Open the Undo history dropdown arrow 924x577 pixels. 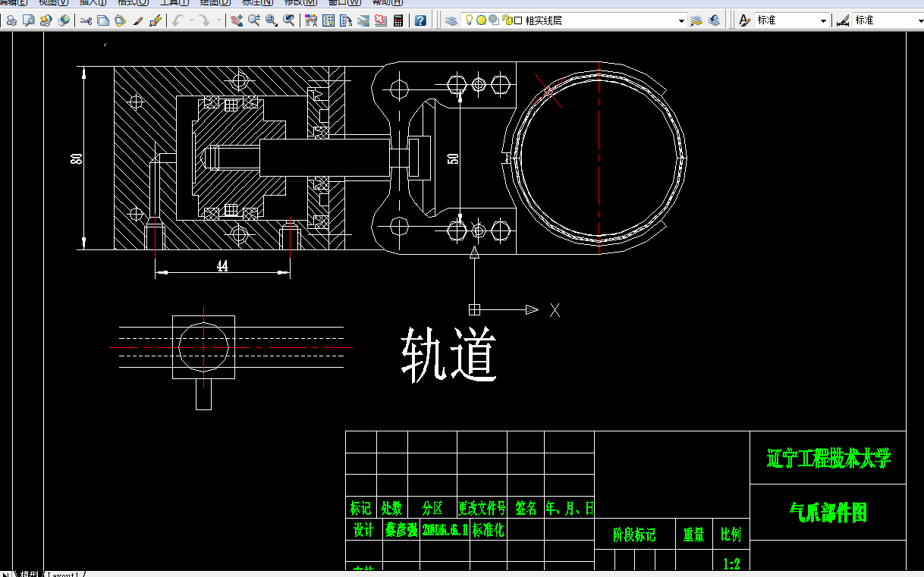click(190, 20)
